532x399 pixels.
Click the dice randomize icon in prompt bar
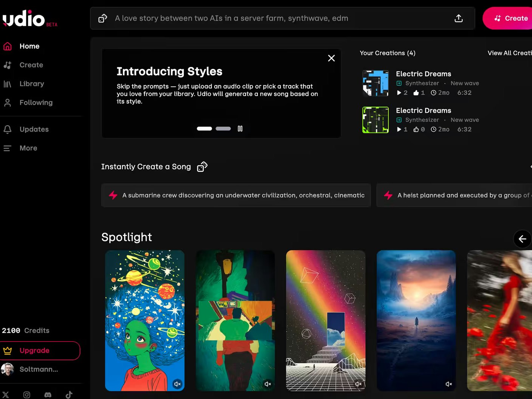pyautogui.click(x=102, y=19)
